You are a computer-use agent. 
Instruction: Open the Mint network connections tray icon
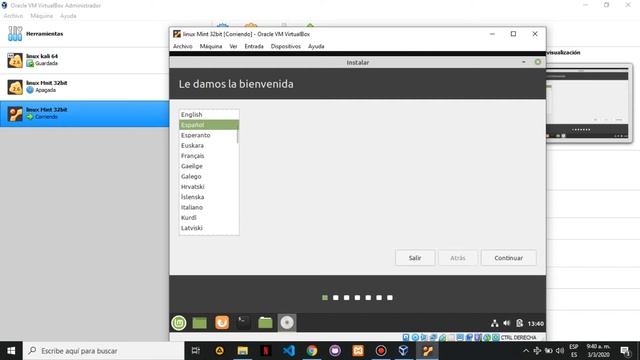point(495,323)
